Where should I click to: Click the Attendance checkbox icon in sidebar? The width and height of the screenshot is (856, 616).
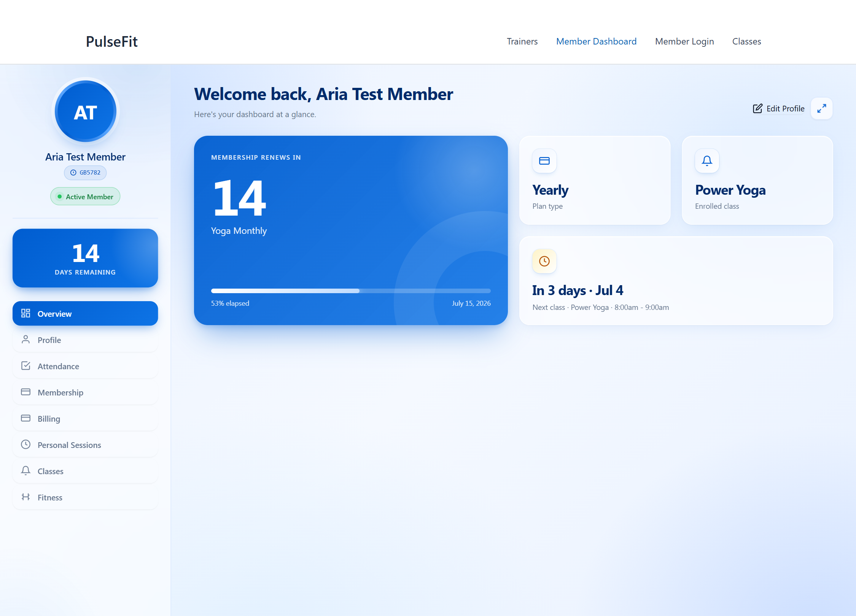pyautogui.click(x=25, y=366)
